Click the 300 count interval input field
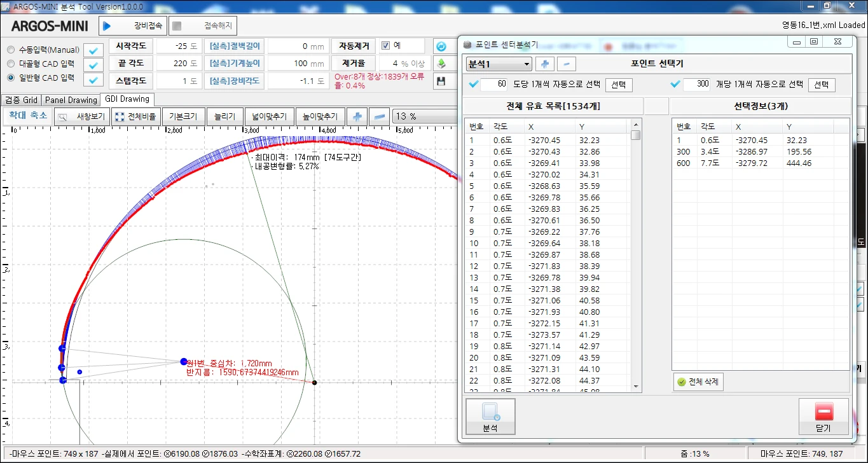Screen dimensions: 868x463 tap(696, 84)
